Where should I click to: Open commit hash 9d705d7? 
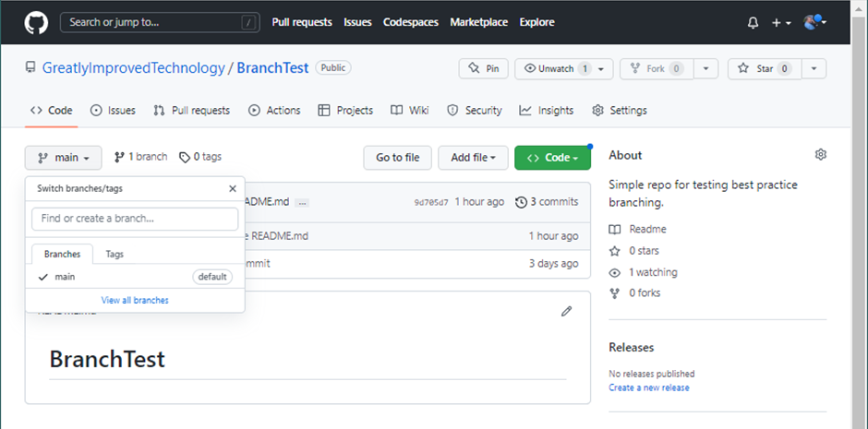[431, 202]
